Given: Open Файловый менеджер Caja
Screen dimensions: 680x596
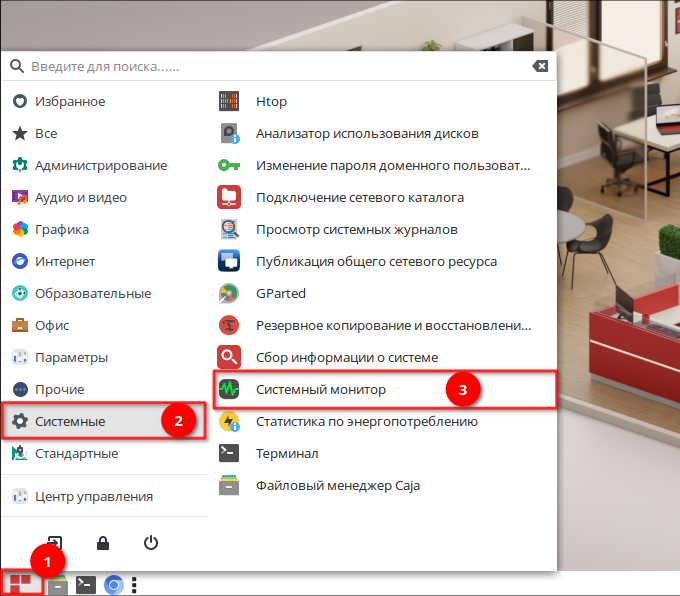Looking at the screenshot, I should [337, 485].
